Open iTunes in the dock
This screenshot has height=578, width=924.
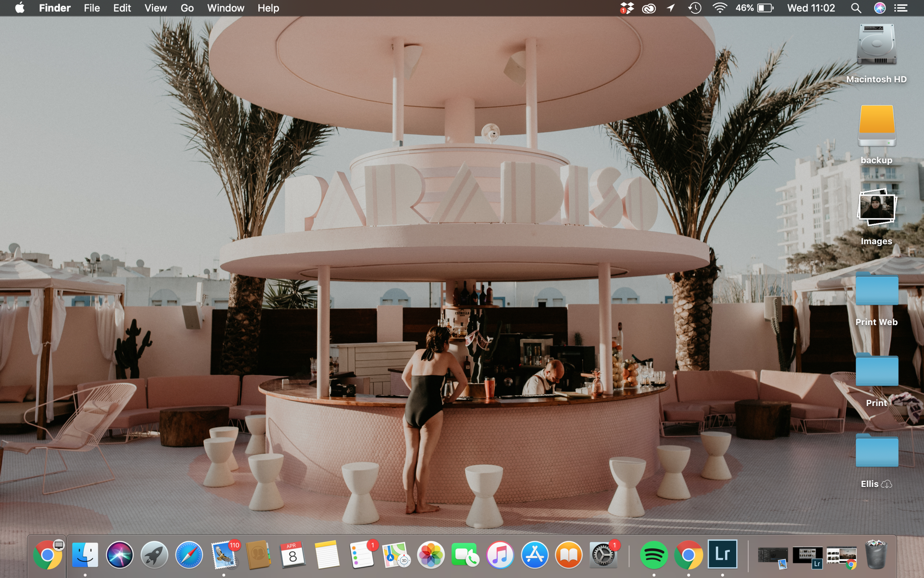click(500, 555)
